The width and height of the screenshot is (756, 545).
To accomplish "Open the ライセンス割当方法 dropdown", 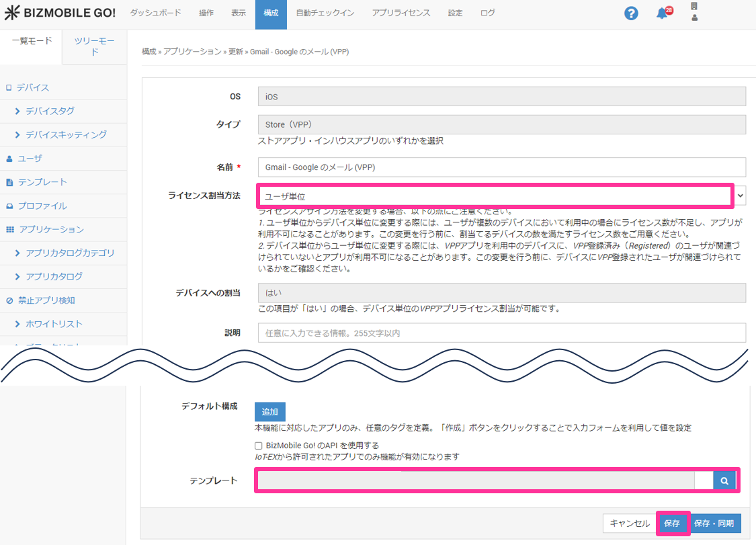I will point(501,196).
